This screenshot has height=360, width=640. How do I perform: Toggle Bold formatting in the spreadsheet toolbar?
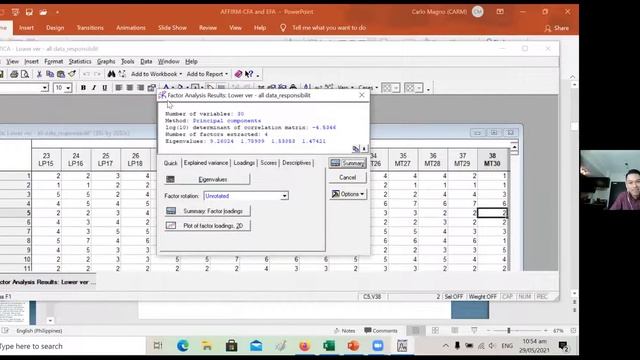(x=83, y=88)
